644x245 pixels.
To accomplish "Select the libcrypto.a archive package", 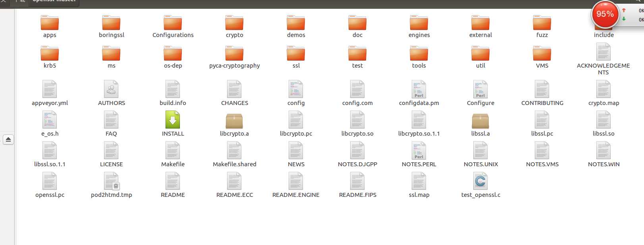I will 234,121.
